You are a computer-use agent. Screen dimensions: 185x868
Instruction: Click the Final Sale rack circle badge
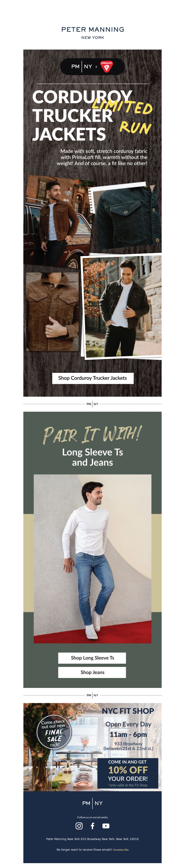(54, 732)
